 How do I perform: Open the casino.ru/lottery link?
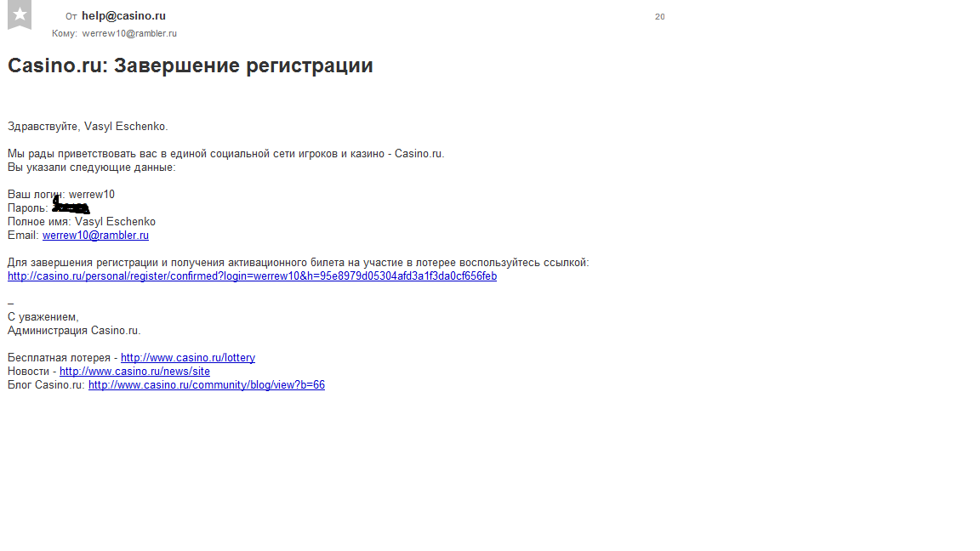coord(187,358)
